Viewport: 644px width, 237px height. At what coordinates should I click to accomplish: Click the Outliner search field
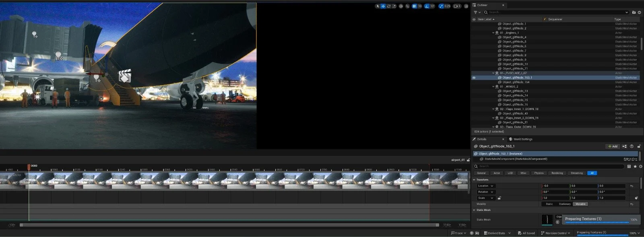point(556,12)
